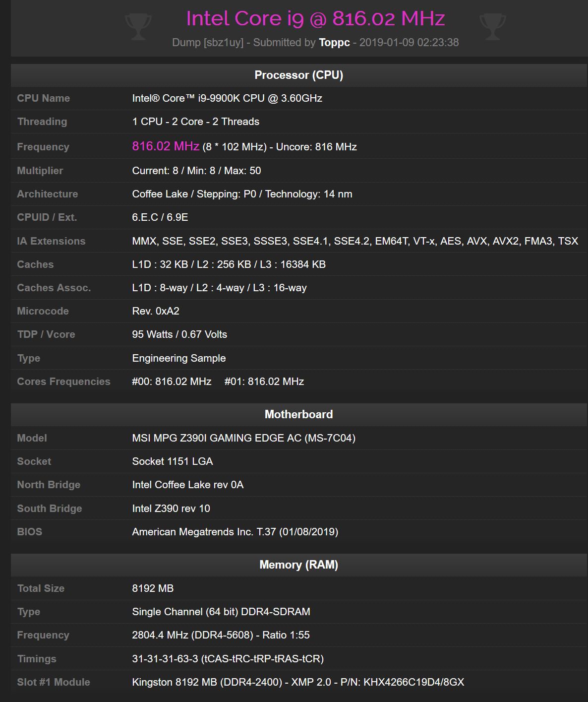Image resolution: width=588 pixels, height=702 pixels.
Task: Click the 'TDP / Vcore' row label
Action: pos(46,334)
